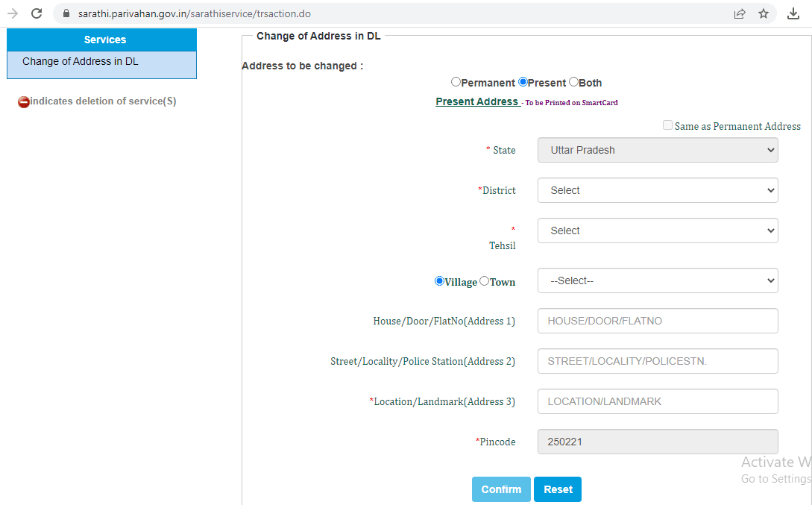Click the browser forward arrow icon

tap(13, 13)
